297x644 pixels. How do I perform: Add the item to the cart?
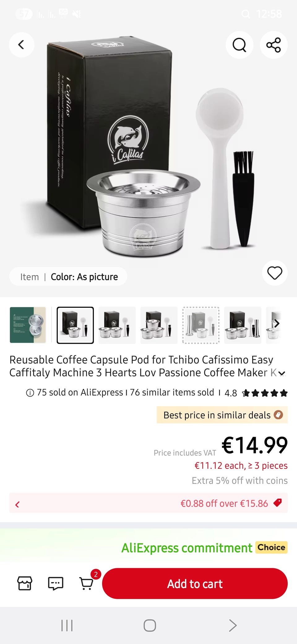pyautogui.click(x=195, y=583)
